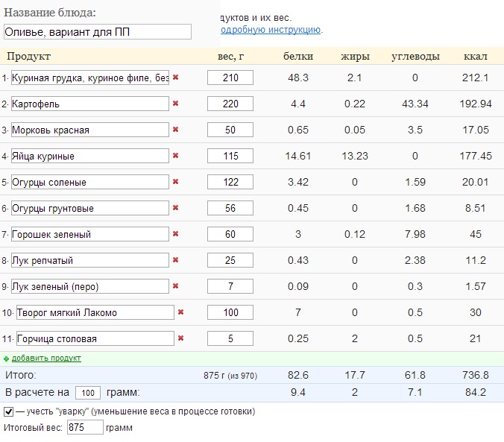This screenshot has width=504, height=442.
Task: Click Горошек зеленый weight field 60
Action: coord(230,234)
